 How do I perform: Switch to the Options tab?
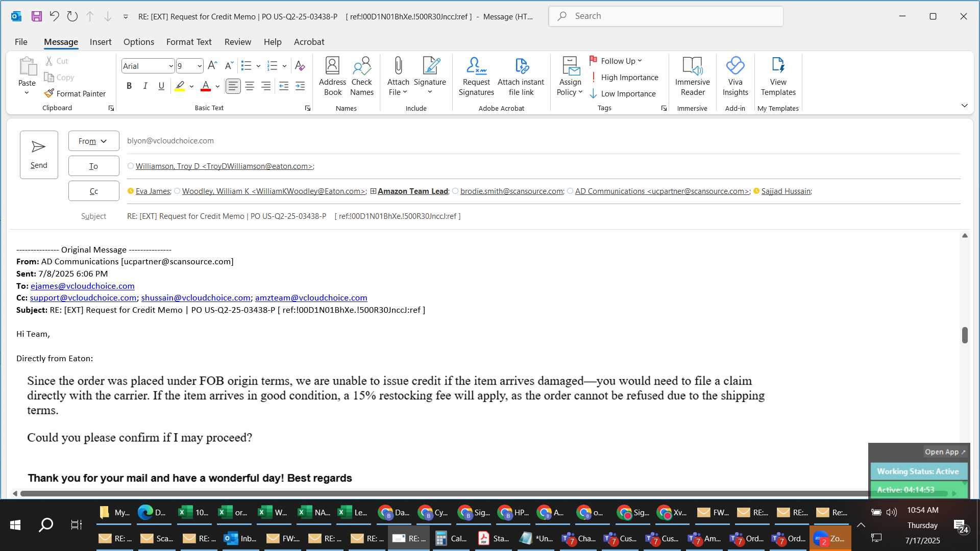point(138,42)
